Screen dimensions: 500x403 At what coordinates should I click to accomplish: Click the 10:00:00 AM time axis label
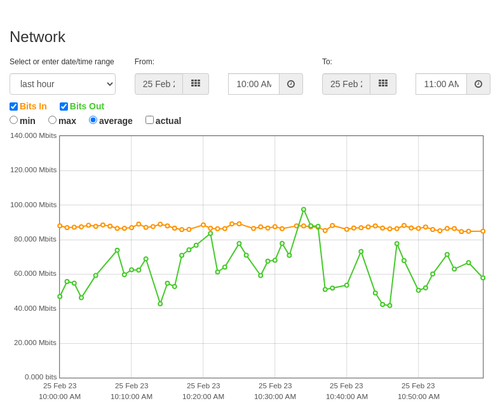coord(60,397)
